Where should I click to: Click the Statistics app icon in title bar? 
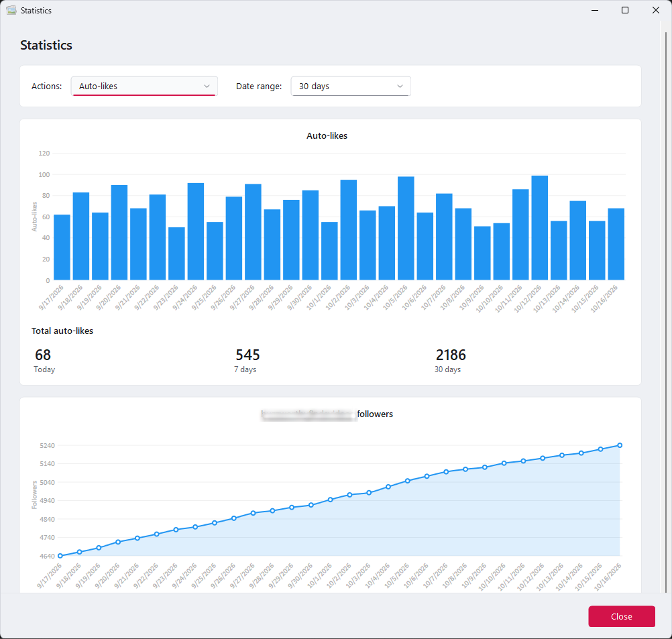pyautogui.click(x=11, y=10)
